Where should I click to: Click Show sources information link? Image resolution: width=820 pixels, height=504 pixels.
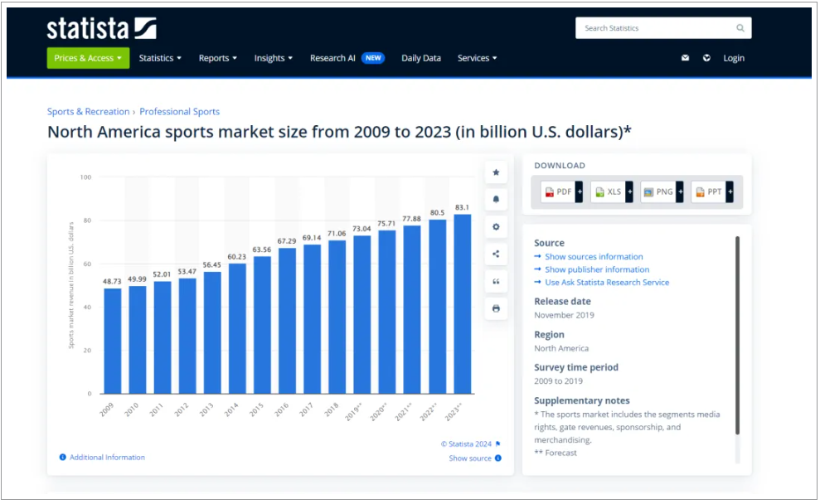pos(593,257)
